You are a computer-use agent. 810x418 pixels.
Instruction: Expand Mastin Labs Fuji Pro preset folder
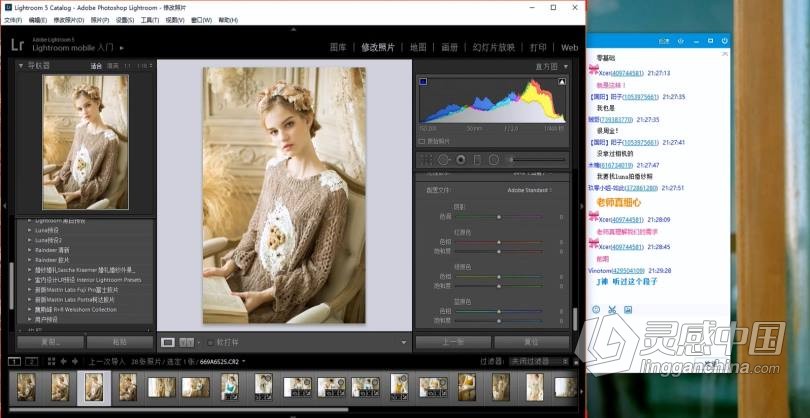(x=29, y=289)
